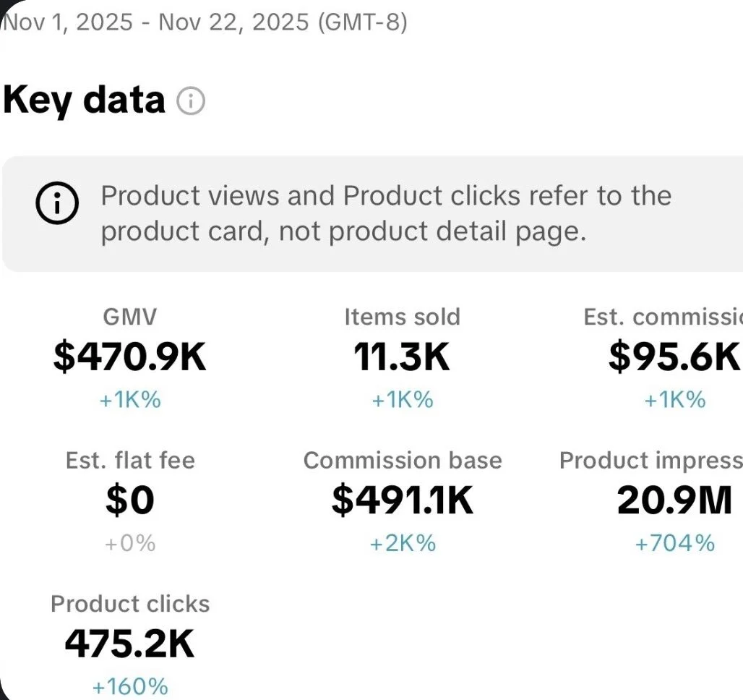This screenshot has width=743, height=700.
Task: Click the +0% flat fee change label
Action: [130, 542]
